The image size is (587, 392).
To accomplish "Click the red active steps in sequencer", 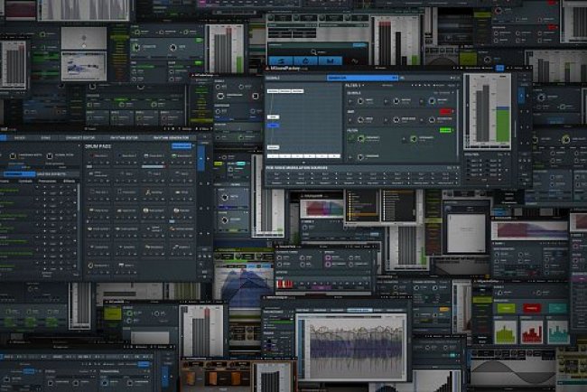I will pyautogui.click(x=284, y=285).
